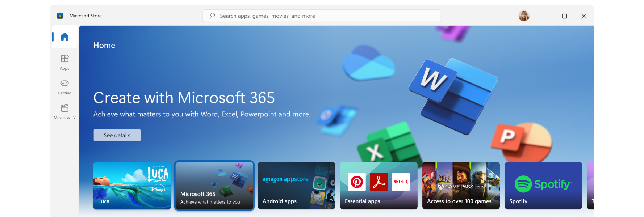
Task: Select the Microsoft 365 featured tile
Action: tap(214, 186)
